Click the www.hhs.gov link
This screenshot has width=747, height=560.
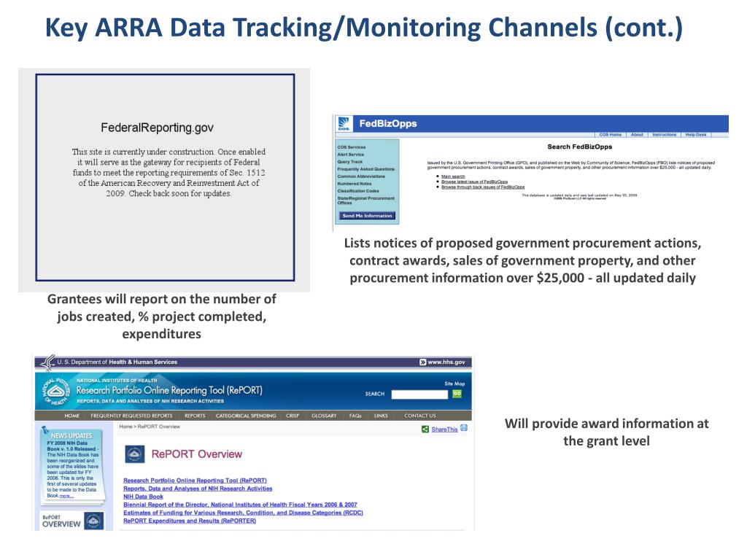[x=446, y=362]
